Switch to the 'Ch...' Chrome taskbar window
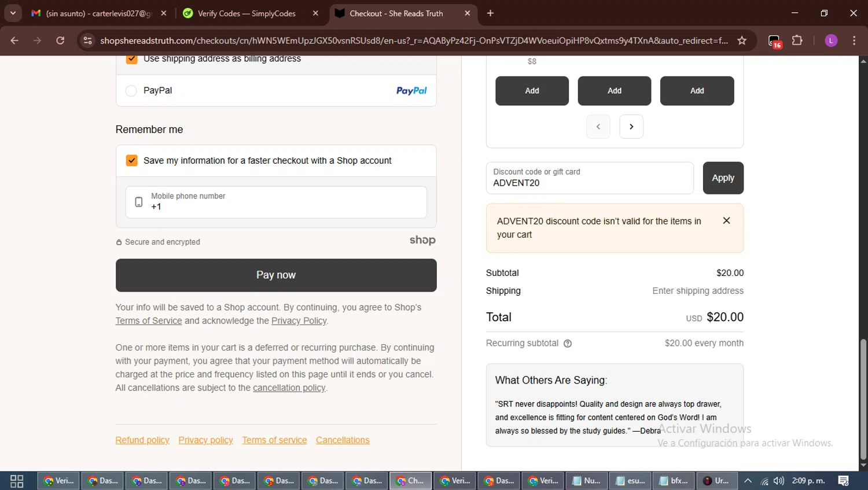This screenshot has width=868, height=490. [x=410, y=481]
